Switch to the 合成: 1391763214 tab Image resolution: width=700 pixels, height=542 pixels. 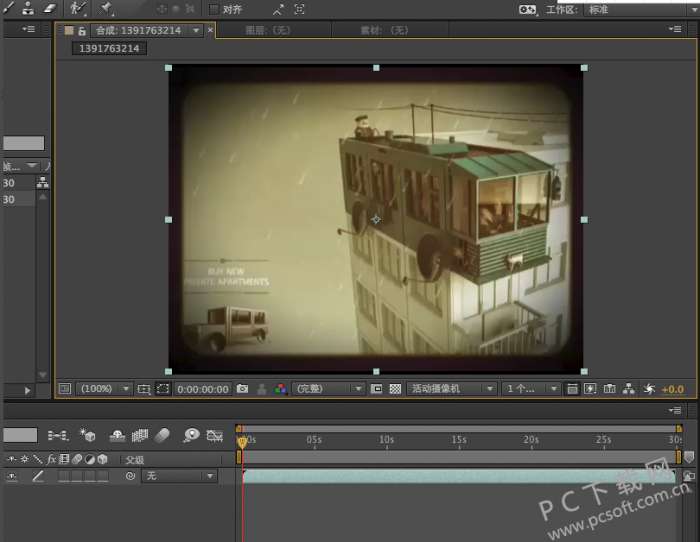pyautogui.click(x=138, y=31)
